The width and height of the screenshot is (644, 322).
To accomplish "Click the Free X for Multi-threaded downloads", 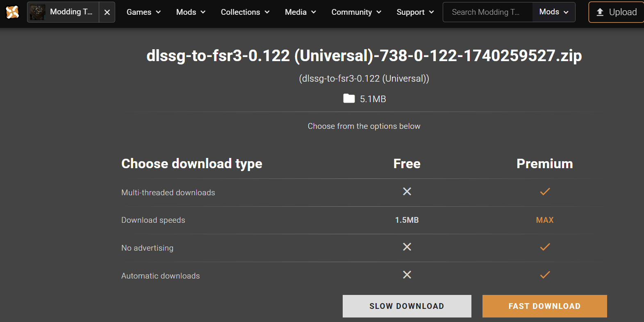I will coord(407,192).
